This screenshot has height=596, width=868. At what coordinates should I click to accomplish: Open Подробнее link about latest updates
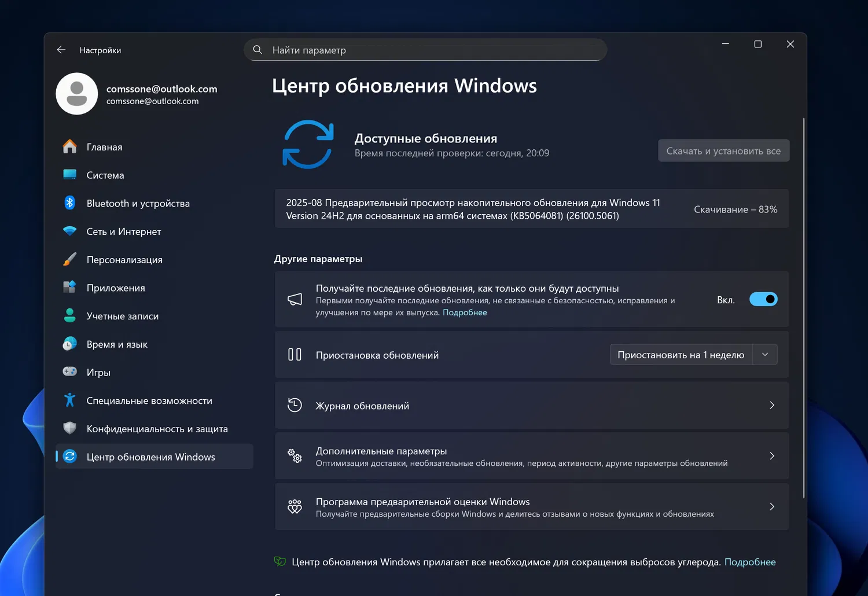(465, 312)
